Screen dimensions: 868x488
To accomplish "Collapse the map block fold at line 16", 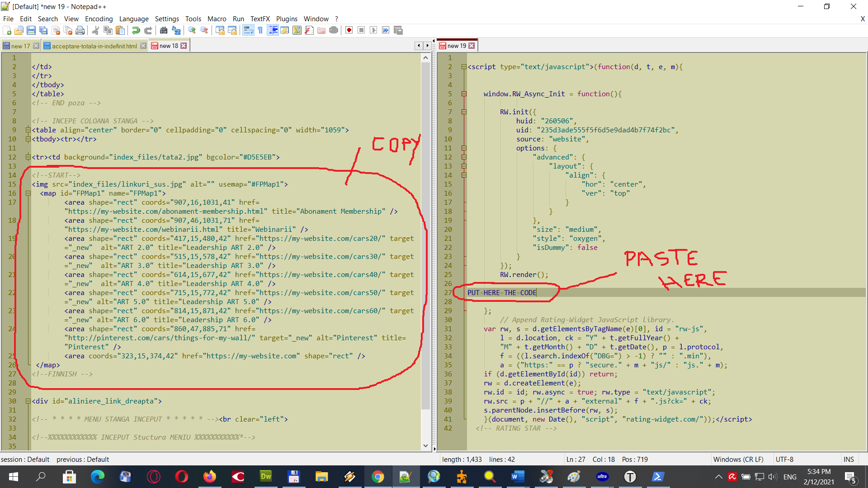I will (28, 193).
